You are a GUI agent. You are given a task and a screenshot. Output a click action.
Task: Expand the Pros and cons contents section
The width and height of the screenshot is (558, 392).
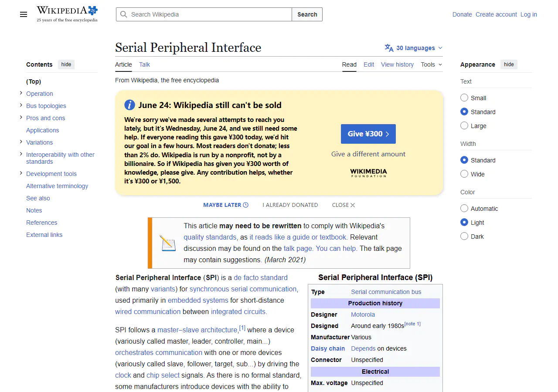[21, 118]
